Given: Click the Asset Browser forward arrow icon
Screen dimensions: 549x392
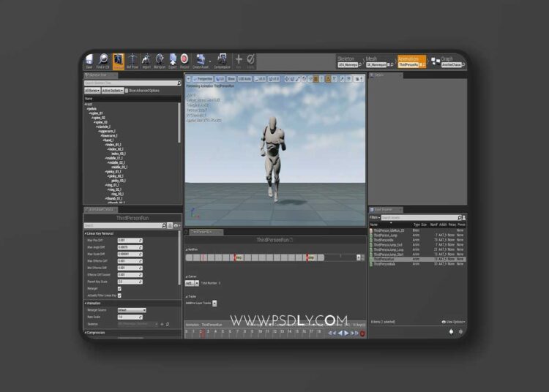Looking at the screenshot, I should tap(460, 331).
